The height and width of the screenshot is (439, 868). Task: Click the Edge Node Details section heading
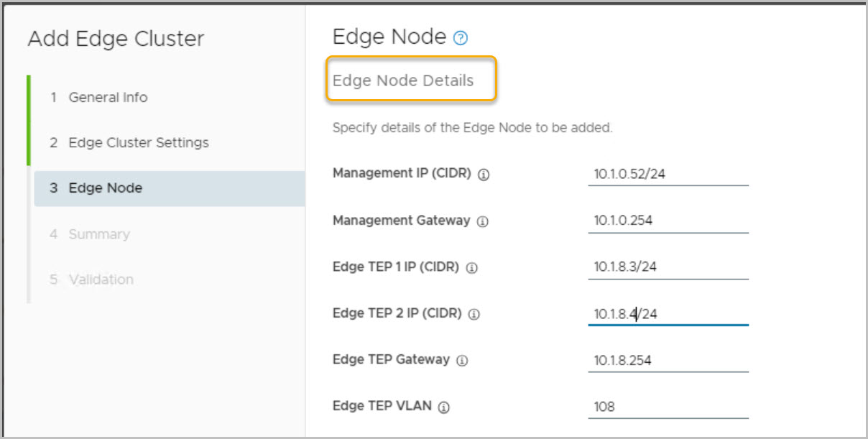click(x=403, y=80)
